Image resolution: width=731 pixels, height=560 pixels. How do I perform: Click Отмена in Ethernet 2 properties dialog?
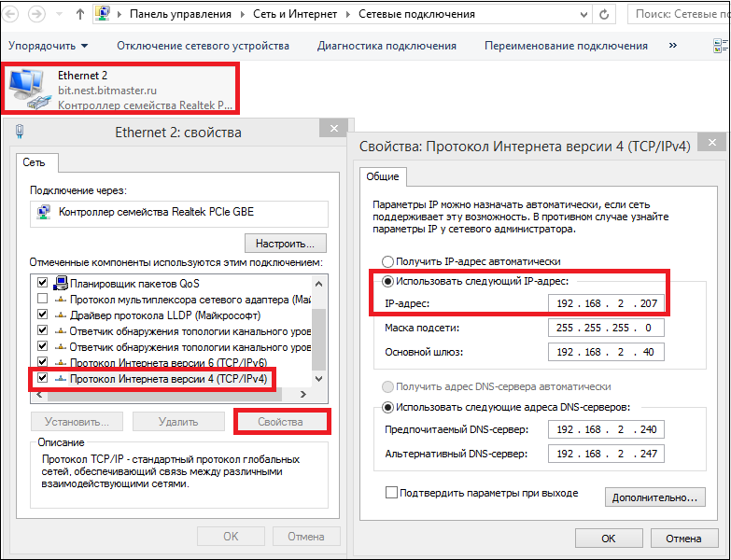306,537
